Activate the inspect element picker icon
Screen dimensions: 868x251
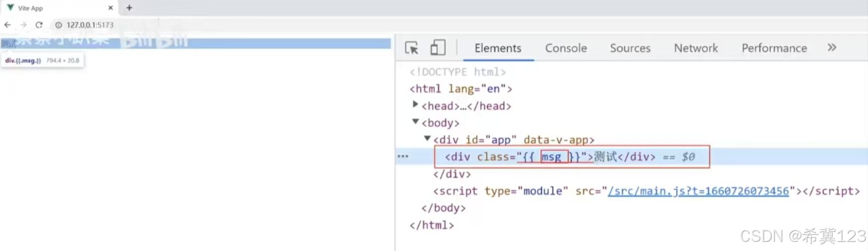click(x=412, y=48)
